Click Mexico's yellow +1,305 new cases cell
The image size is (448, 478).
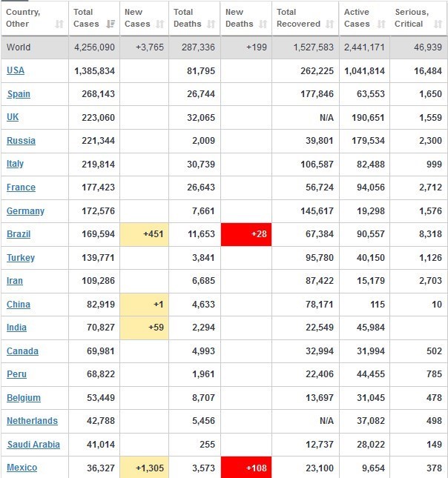[144, 468]
